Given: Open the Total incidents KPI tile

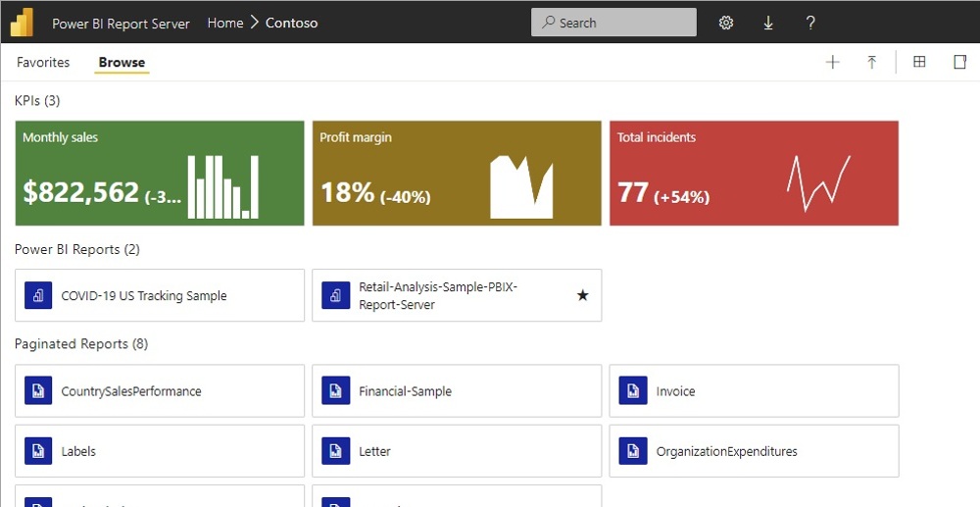Looking at the screenshot, I should click(754, 174).
